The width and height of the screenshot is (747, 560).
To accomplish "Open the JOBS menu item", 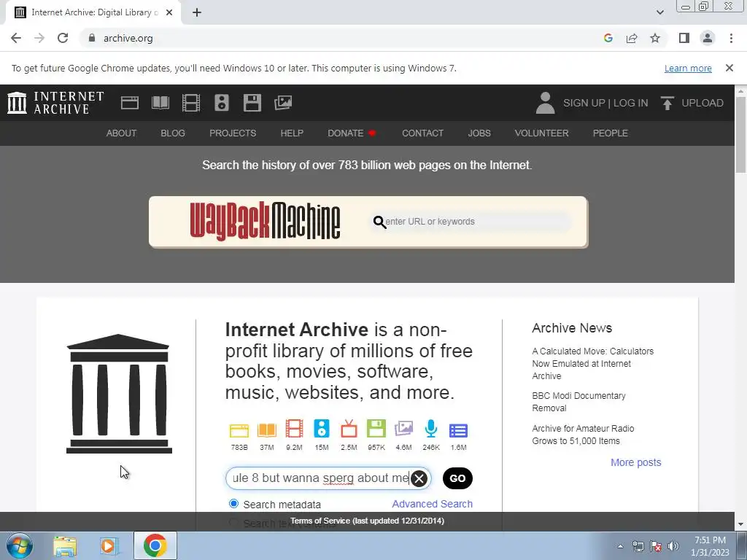I will (x=479, y=133).
